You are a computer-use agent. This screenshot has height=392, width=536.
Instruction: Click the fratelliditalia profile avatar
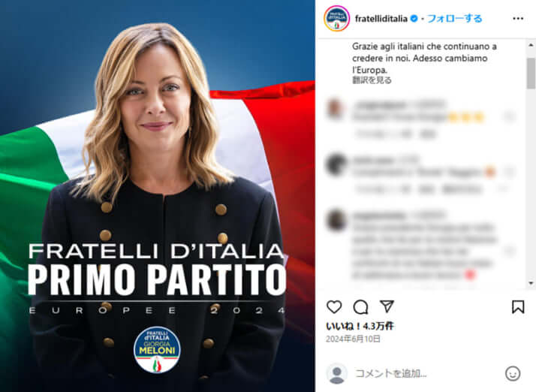point(337,19)
